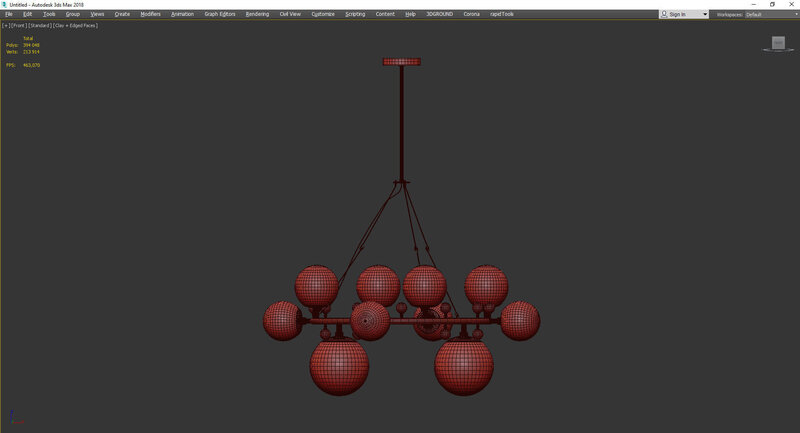800x433 pixels.
Task: Click the chandelier ceiling mount plate
Action: (401, 61)
